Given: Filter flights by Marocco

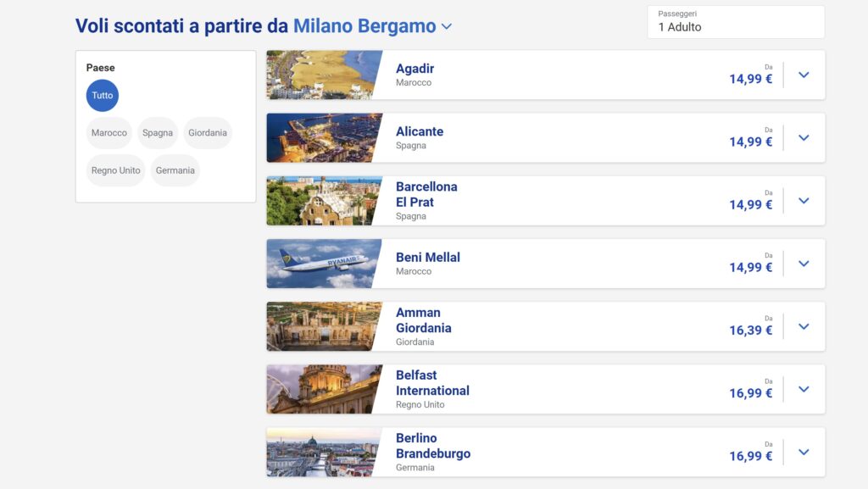Looking at the screenshot, I should coord(109,133).
